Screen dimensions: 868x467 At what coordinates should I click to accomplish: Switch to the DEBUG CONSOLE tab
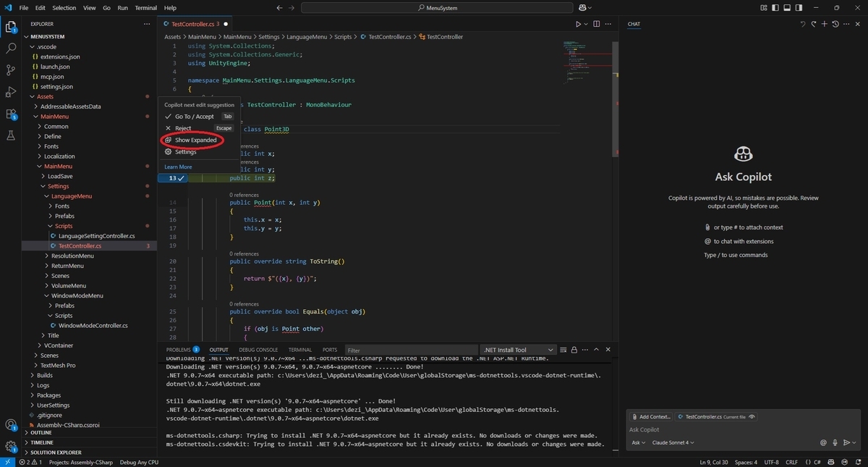click(258, 350)
